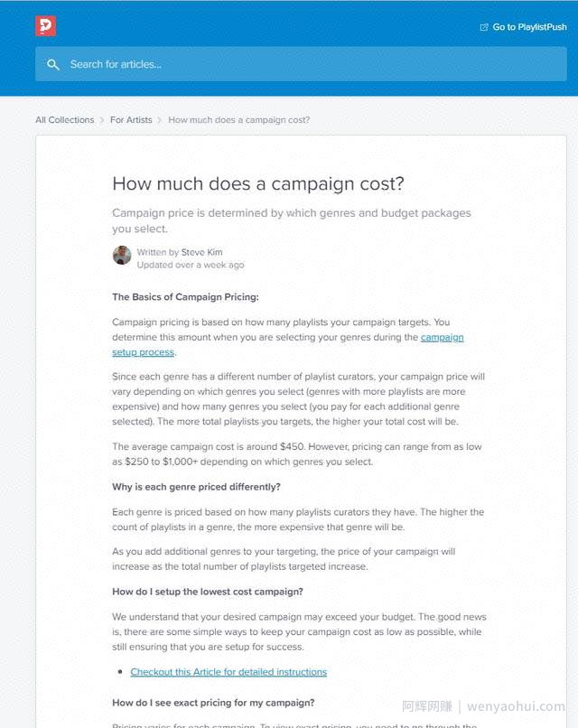This screenshot has height=728, width=578.
Task: Click the 'Why is each genre priced differently?' heading
Action: (196, 487)
